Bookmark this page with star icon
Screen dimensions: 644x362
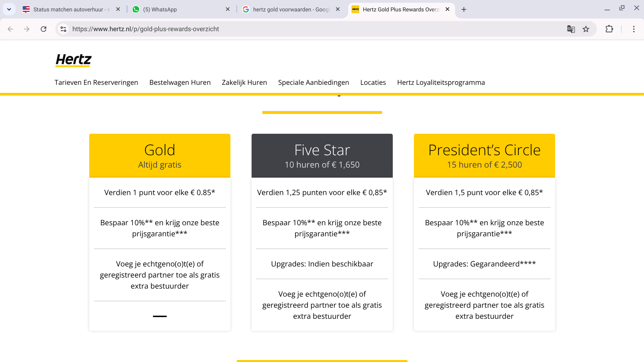pyautogui.click(x=586, y=29)
